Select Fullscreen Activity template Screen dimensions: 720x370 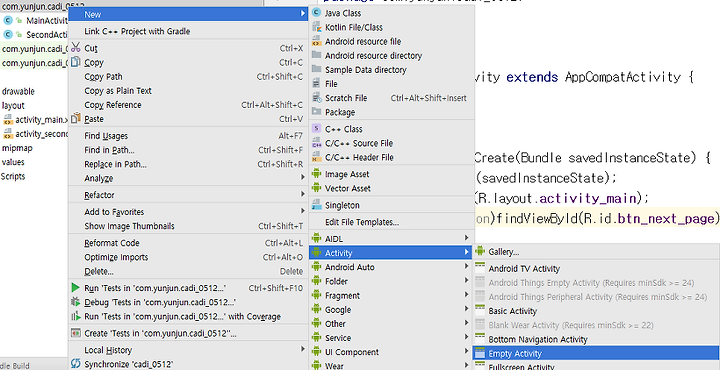(x=596, y=366)
